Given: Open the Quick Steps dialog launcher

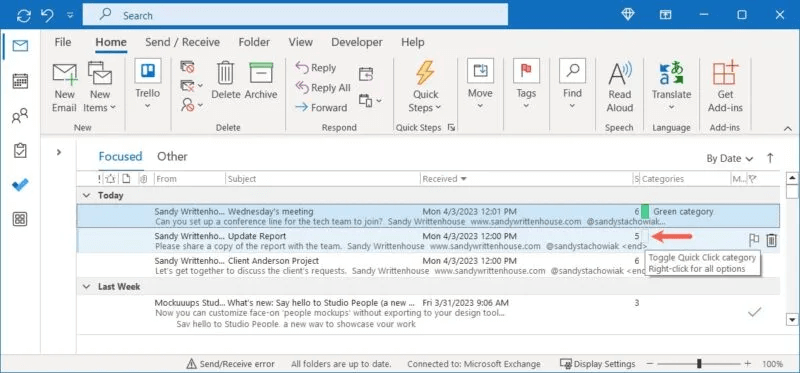Looking at the screenshot, I should click(451, 128).
